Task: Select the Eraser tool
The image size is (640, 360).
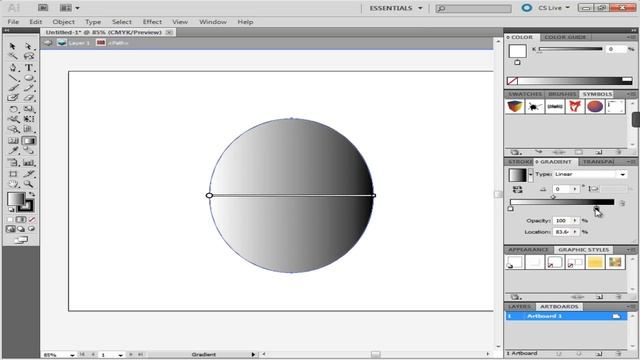Action: [x=28, y=98]
